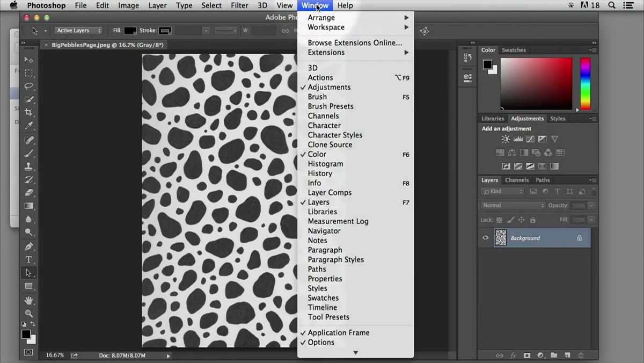Select the Quick Selection tool

pyautogui.click(x=29, y=99)
